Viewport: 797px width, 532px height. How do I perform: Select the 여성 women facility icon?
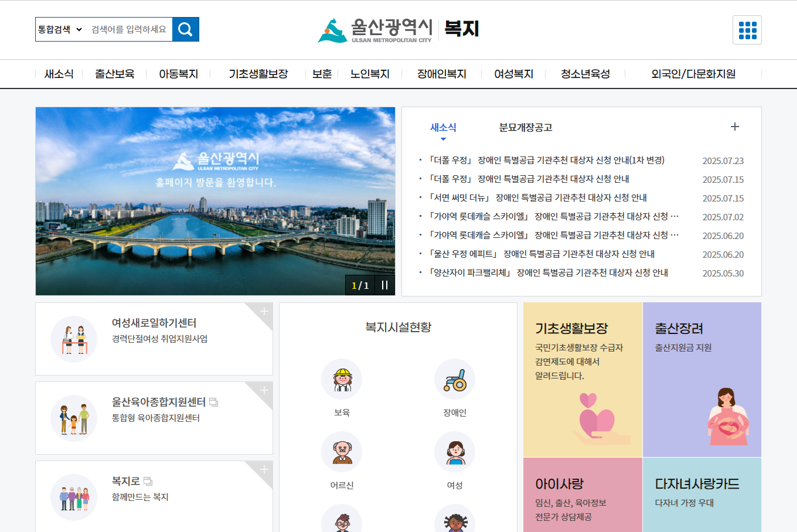point(455,452)
